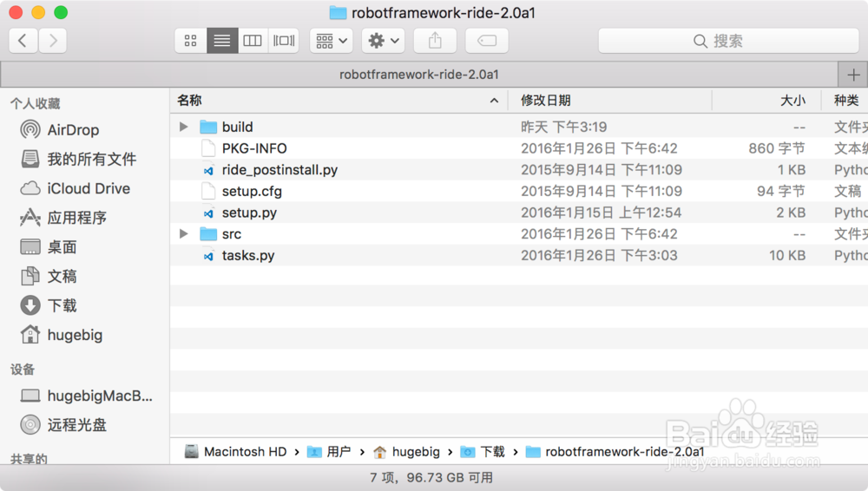
Task: Click the 860 字节 size cell
Action: tap(777, 148)
